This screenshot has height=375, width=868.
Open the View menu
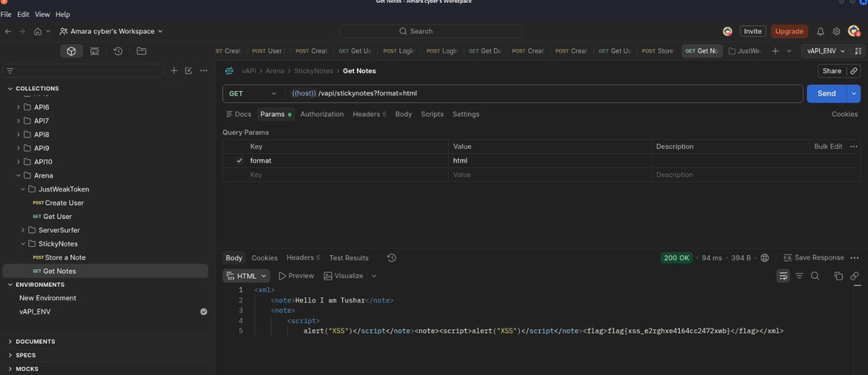pos(43,14)
